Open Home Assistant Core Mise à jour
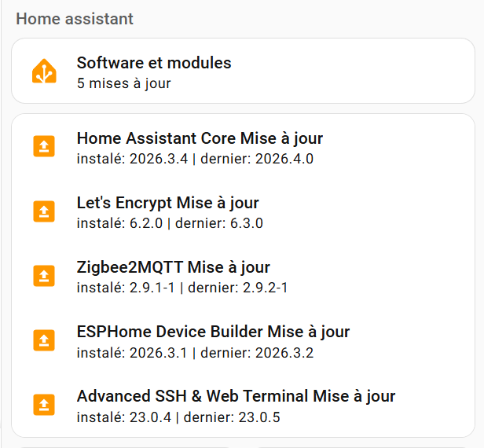 (x=200, y=138)
